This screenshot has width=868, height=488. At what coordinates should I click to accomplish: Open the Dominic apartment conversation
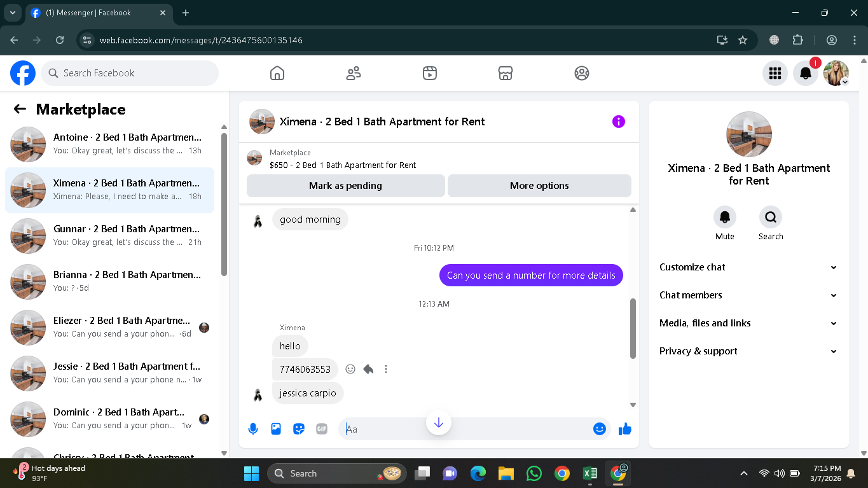(x=109, y=419)
